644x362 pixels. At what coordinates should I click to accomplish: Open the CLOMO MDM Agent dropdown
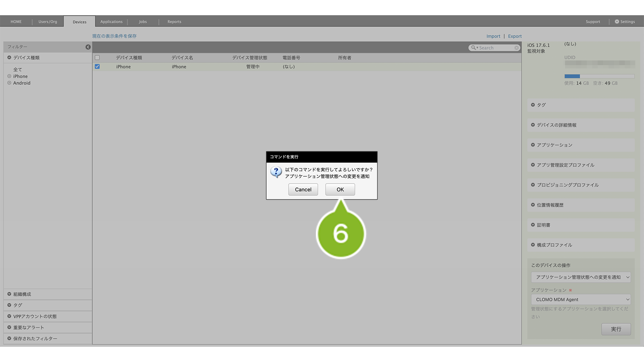[581, 299]
